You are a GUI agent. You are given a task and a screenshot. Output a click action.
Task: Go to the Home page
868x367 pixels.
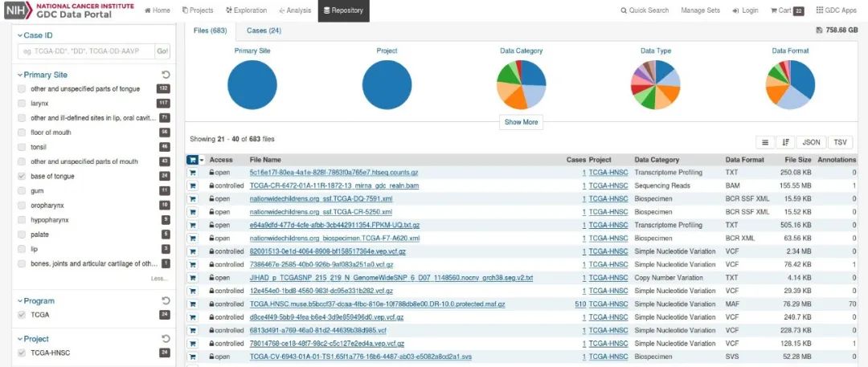tap(158, 10)
